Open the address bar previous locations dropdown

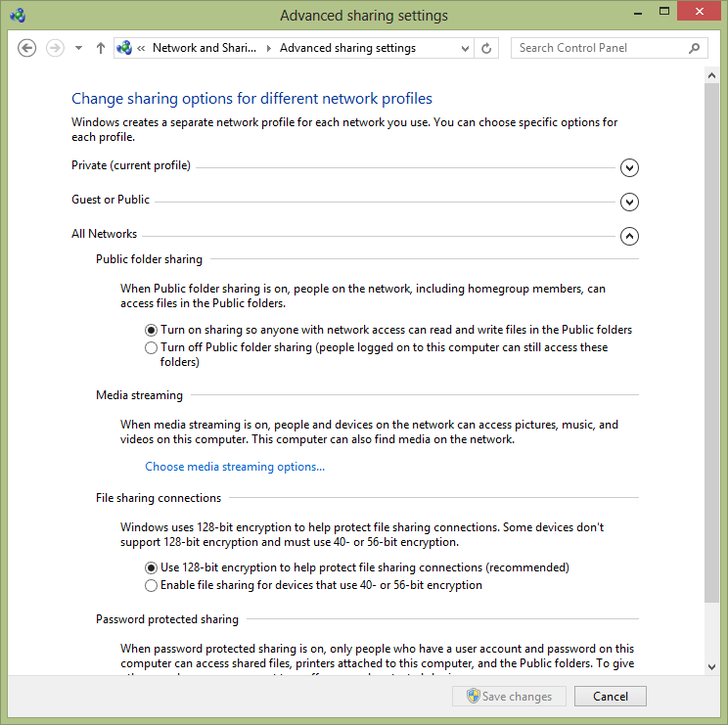coord(464,48)
